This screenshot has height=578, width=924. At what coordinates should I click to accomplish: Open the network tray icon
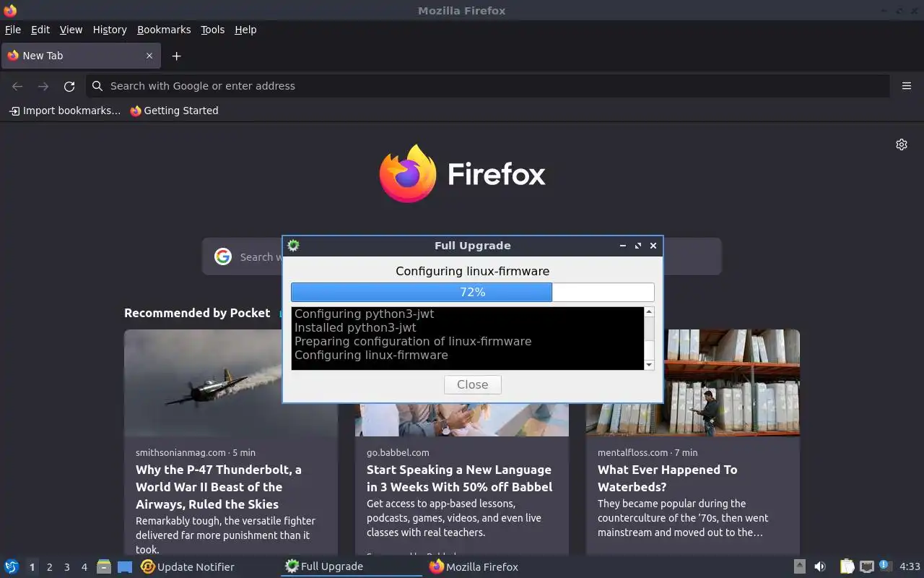pos(867,566)
